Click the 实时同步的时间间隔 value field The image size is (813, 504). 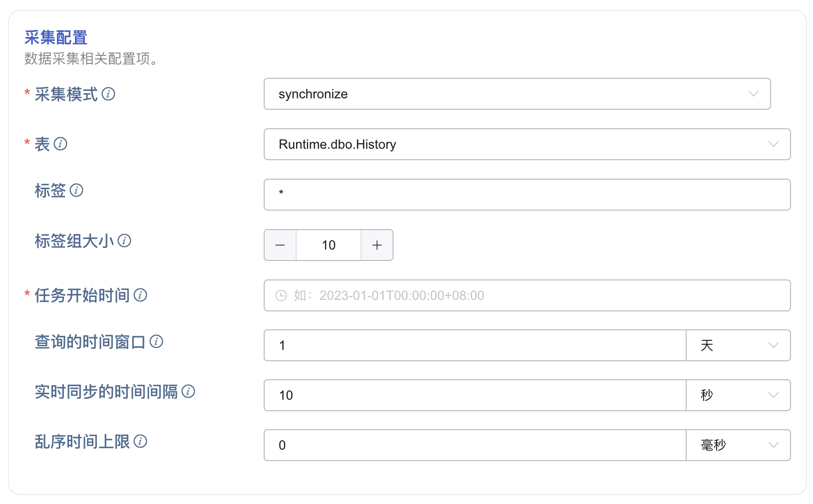[474, 395]
